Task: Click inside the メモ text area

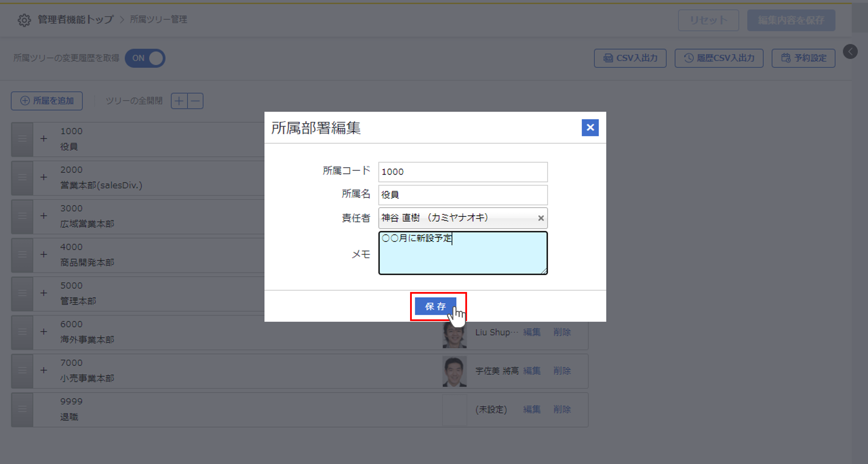Action: [463, 253]
